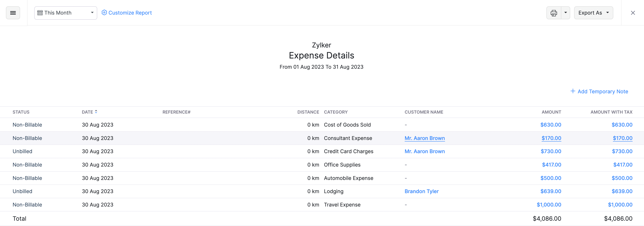The height and width of the screenshot is (226, 644).
Task: Open the hamburger navigation menu
Action: 13,12
